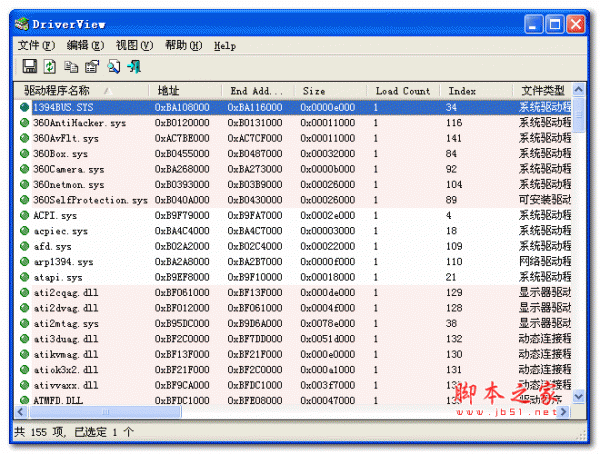The width and height of the screenshot is (600, 454).
Task: Click green icon beside ativvaxx.dll
Action: [24, 385]
